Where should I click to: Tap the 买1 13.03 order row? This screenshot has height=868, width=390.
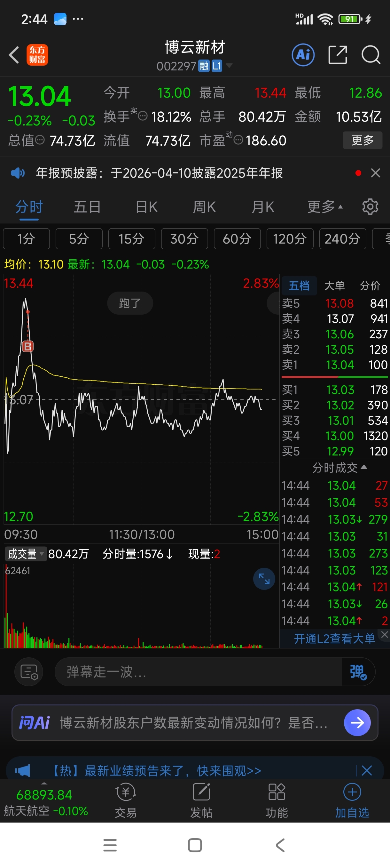[x=335, y=390]
